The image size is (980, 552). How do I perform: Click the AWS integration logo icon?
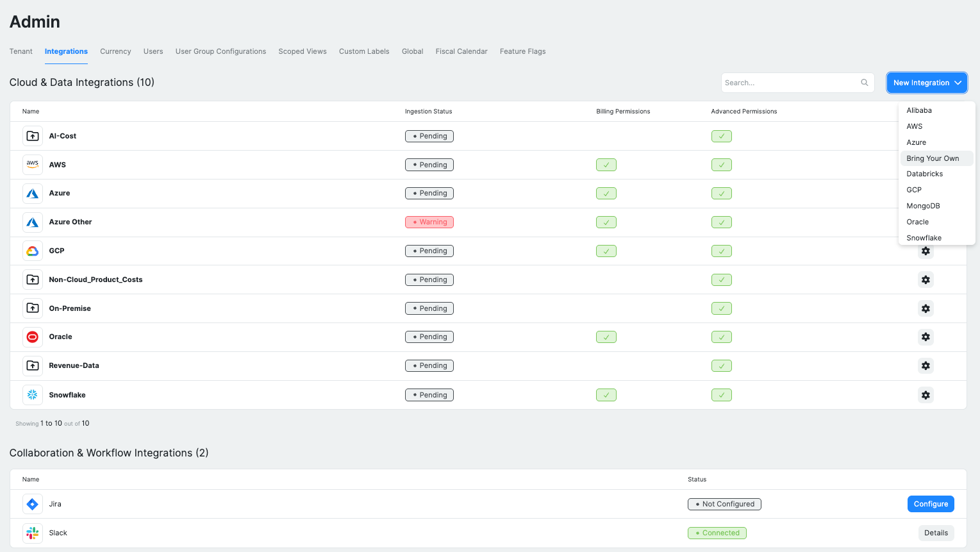33,164
